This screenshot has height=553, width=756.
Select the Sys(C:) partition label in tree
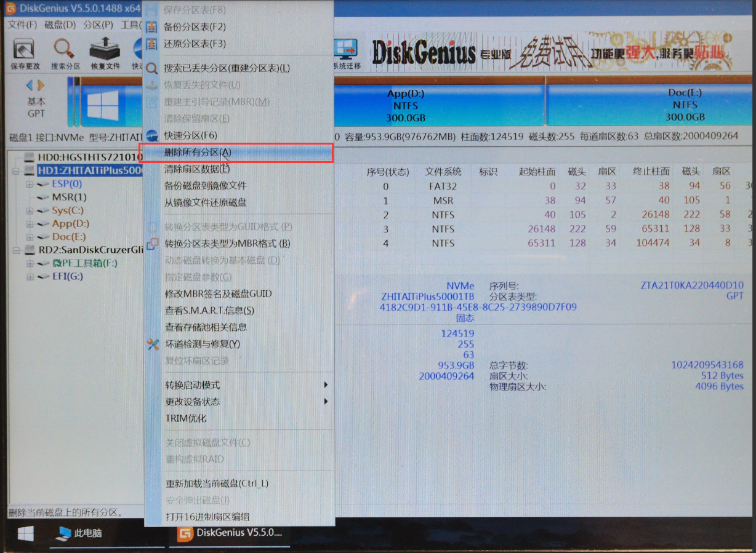coord(68,211)
